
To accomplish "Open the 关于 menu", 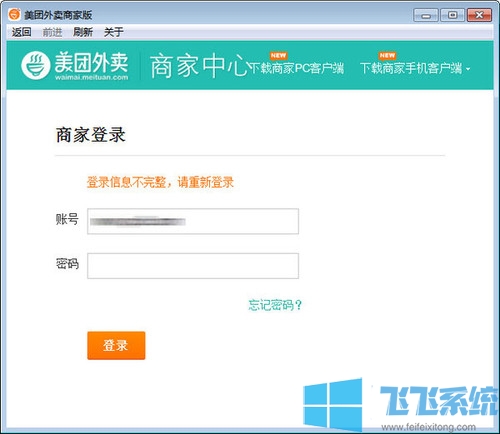I will tap(114, 32).
